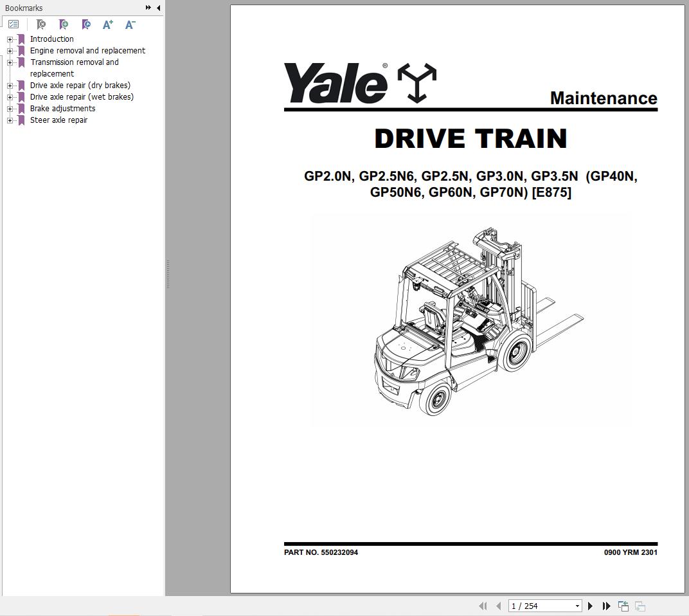Click the GP2.0N model list text
Image resolution: width=689 pixels, height=616 pixels.
pos(470,184)
